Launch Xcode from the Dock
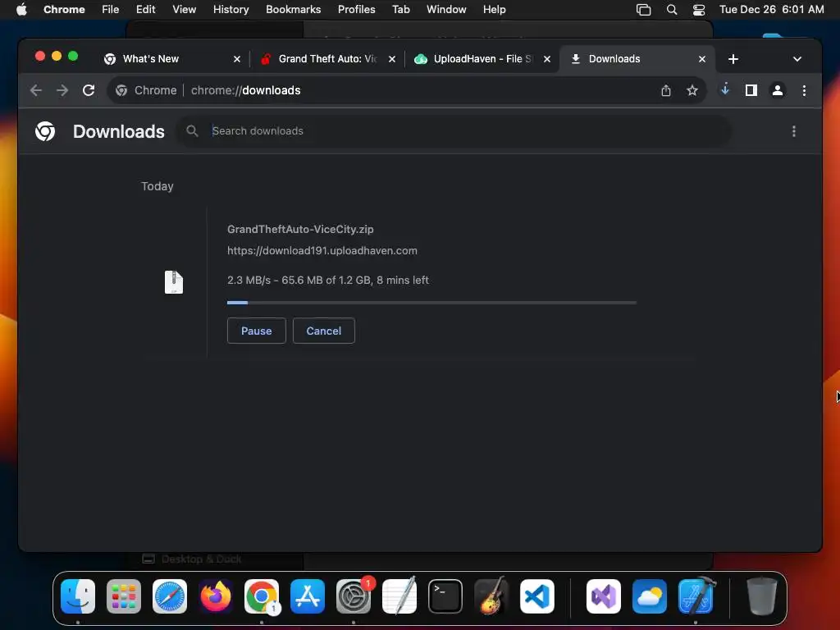 point(696,596)
